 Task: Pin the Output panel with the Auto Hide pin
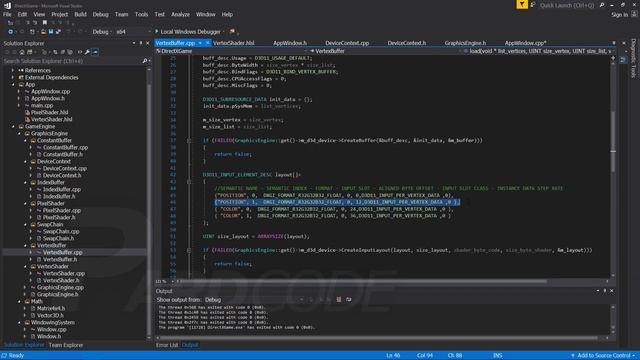604,291
